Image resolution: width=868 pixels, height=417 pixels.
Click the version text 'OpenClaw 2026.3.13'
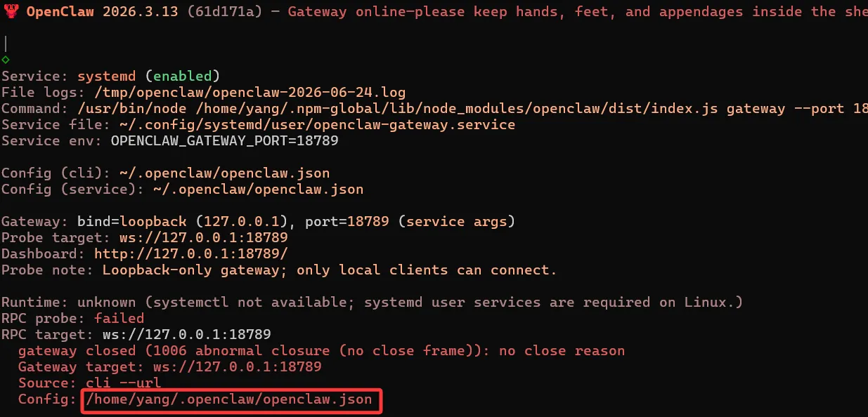pyautogui.click(x=103, y=12)
